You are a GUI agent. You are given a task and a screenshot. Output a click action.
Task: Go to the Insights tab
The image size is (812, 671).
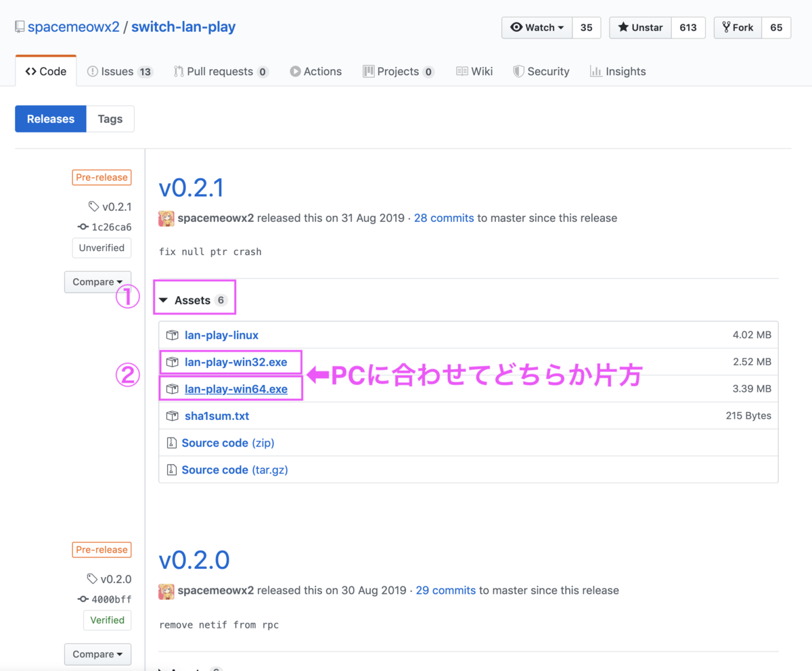(618, 71)
